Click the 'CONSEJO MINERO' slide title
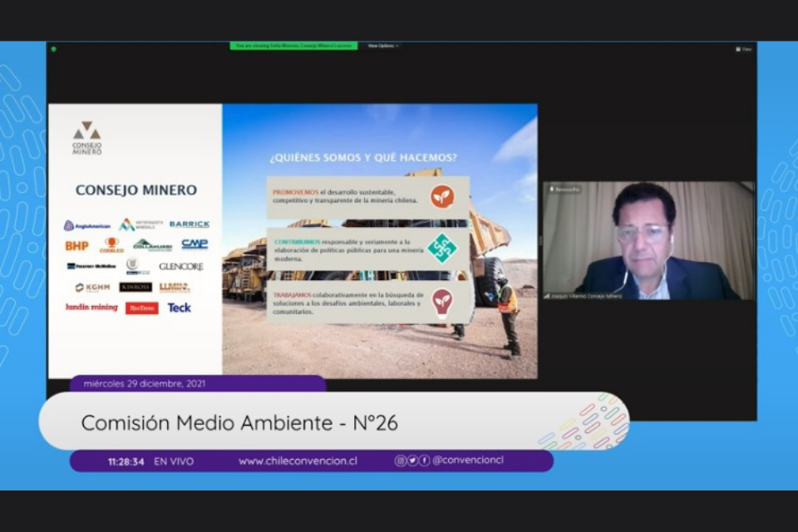The image size is (798, 532). (135, 190)
